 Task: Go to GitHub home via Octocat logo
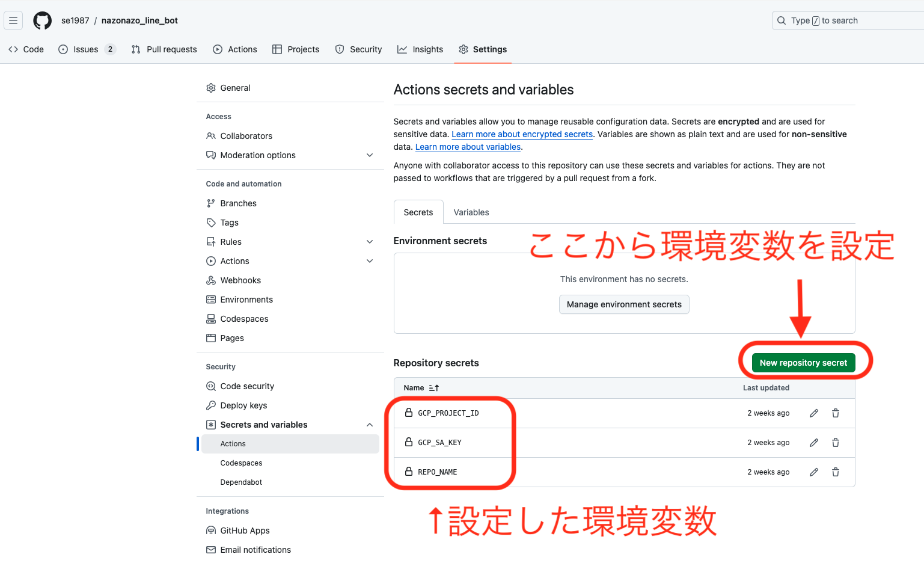click(42, 20)
